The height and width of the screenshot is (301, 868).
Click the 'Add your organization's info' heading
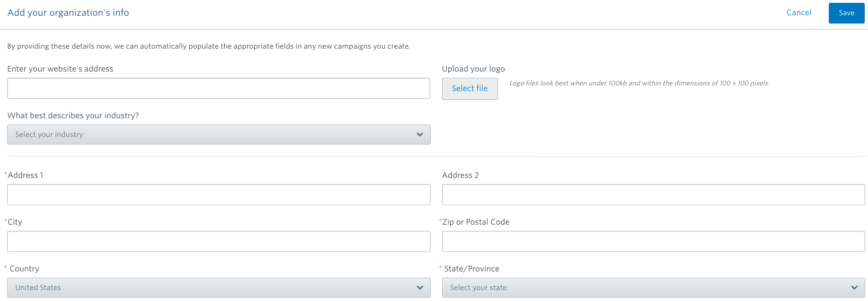coord(68,13)
